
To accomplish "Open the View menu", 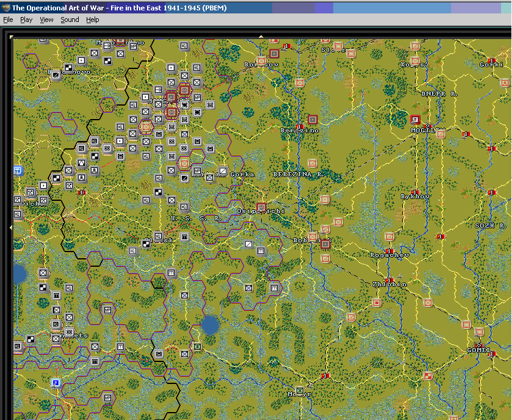I will tap(46, 20).
